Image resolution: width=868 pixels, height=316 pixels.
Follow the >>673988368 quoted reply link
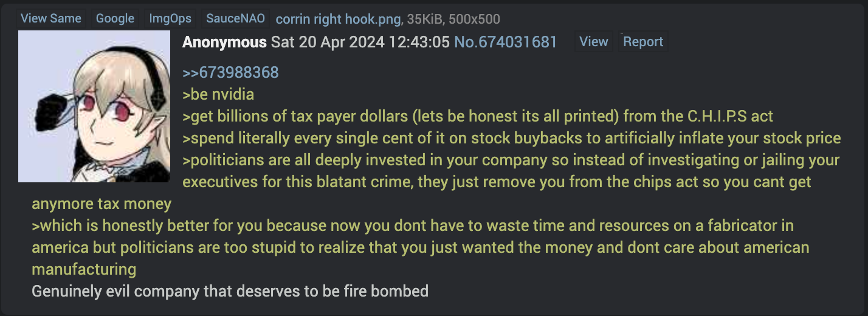(x=230, y=73)
